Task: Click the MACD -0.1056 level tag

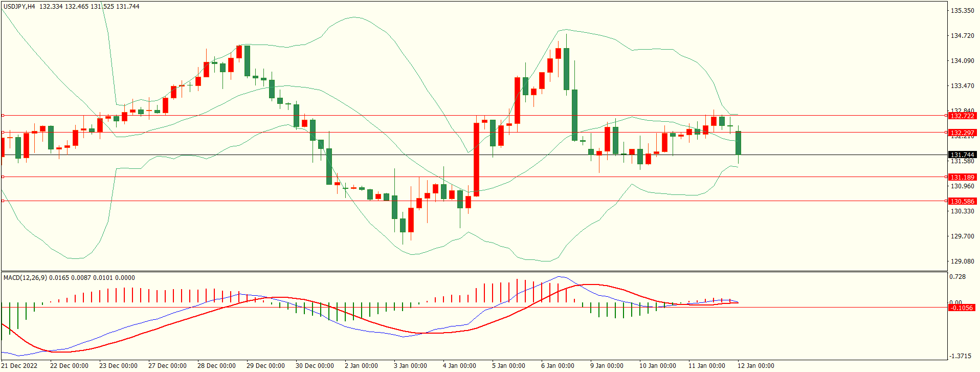Action: tap(961, 308)
